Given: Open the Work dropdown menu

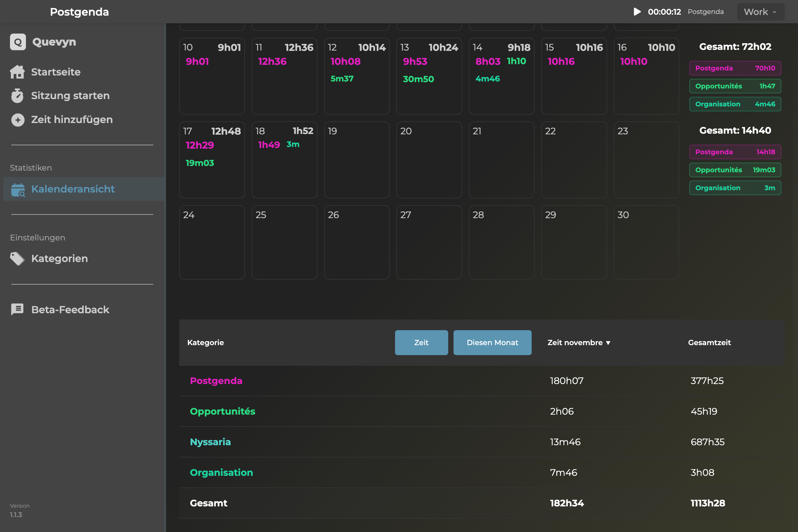Looking at the screenshot, I should point(761,12).
